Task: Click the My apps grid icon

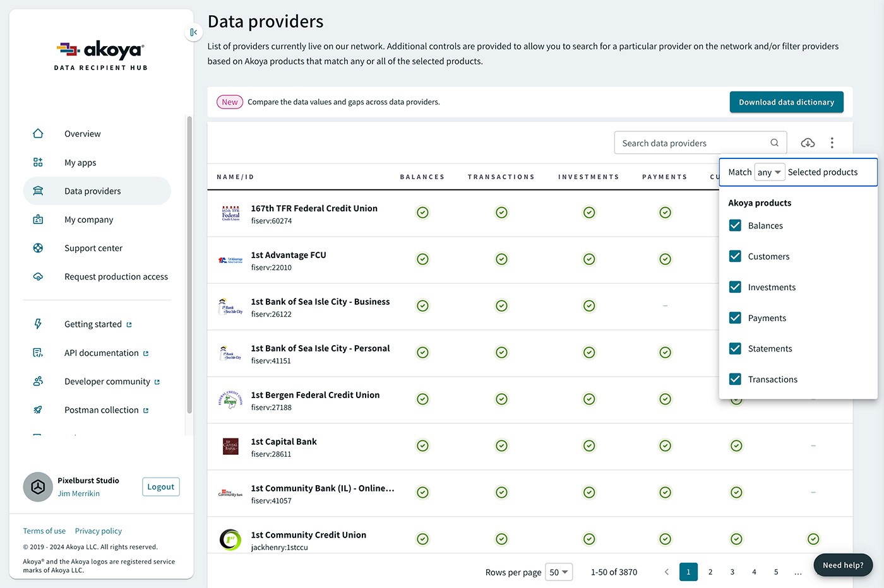Action: (38, 162)
